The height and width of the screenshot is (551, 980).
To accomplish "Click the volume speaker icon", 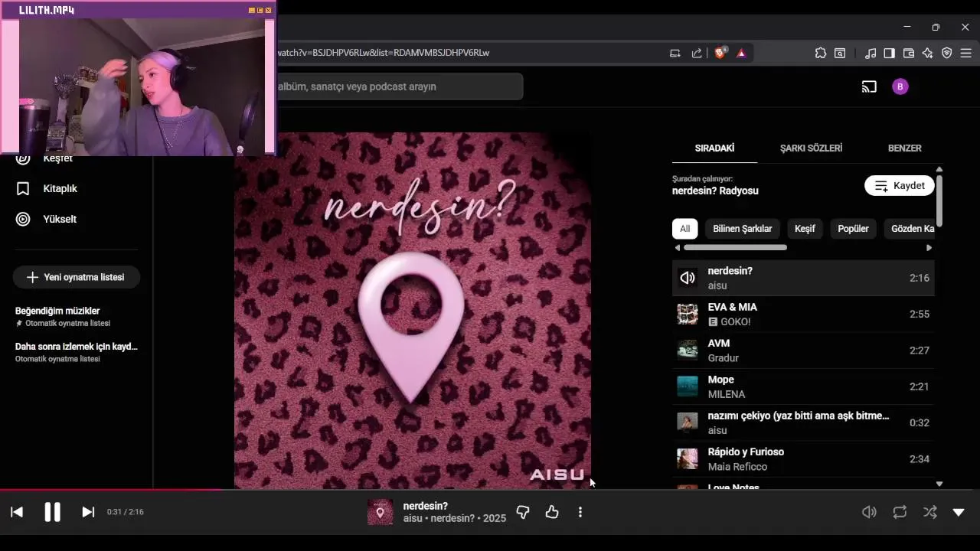I will 869,512.
